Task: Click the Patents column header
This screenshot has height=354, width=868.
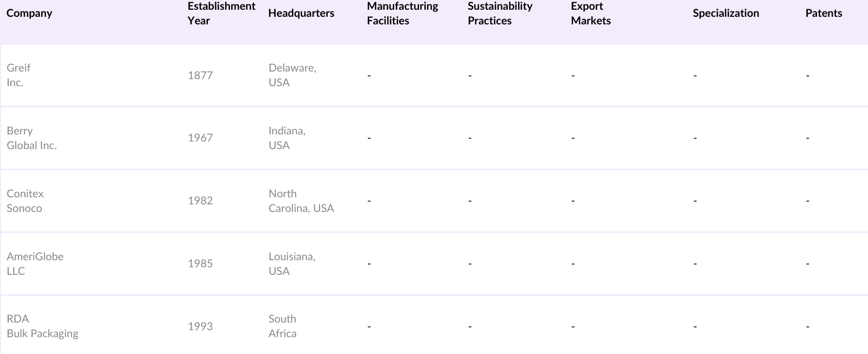Action: click(x=823, y=13)
